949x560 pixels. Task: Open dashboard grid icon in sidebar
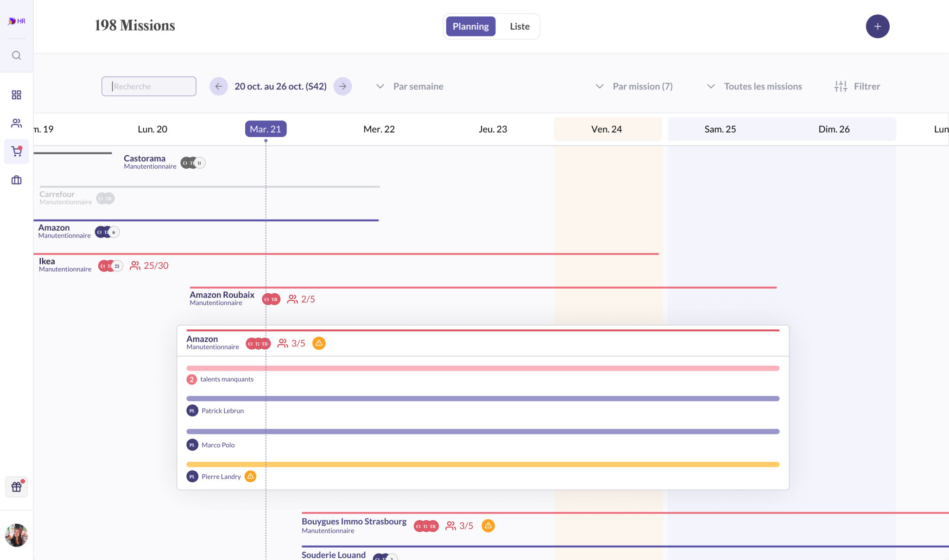tap(16, 95)
